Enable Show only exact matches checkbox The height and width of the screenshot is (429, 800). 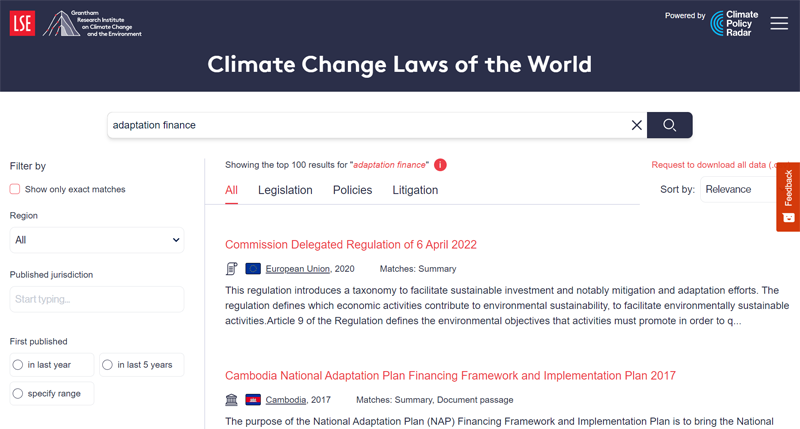pos(15,189)
